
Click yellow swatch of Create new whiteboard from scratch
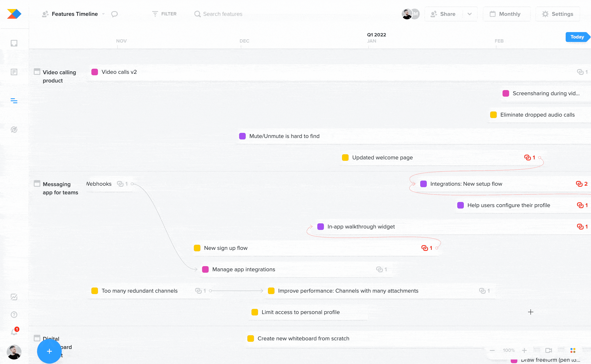(x=251, y=338)
